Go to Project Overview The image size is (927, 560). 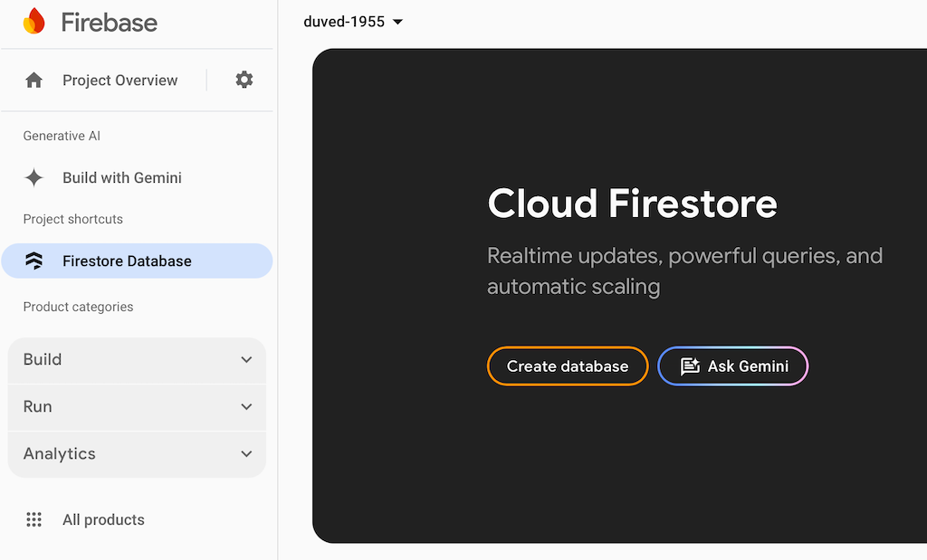[120, 81]
